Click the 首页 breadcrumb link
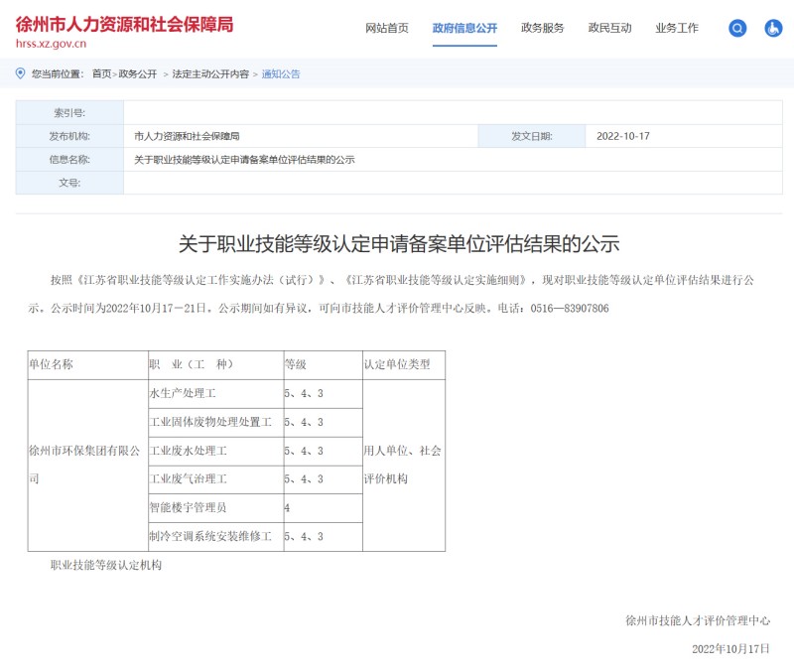Image resolution: width=794 pixels, height=672 pixels. coord(101,74)
